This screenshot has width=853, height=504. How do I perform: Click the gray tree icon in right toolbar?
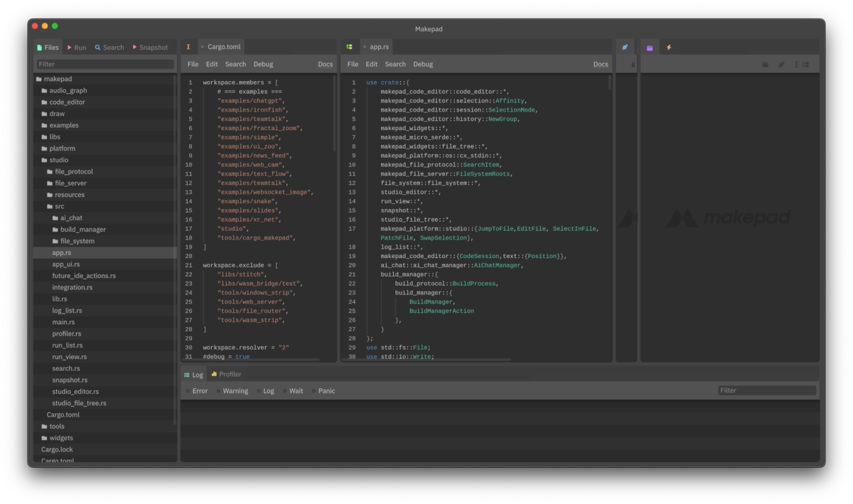click(x=805, y=64)
